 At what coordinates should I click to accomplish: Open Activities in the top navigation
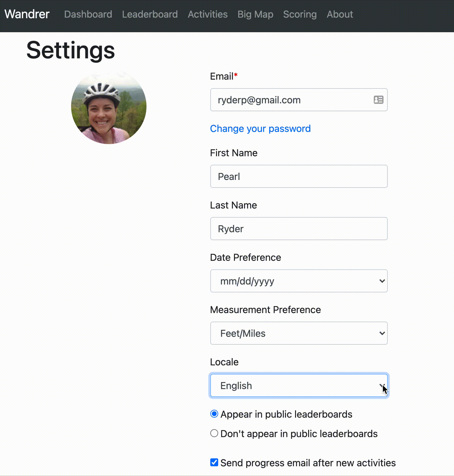click(208, 14)
